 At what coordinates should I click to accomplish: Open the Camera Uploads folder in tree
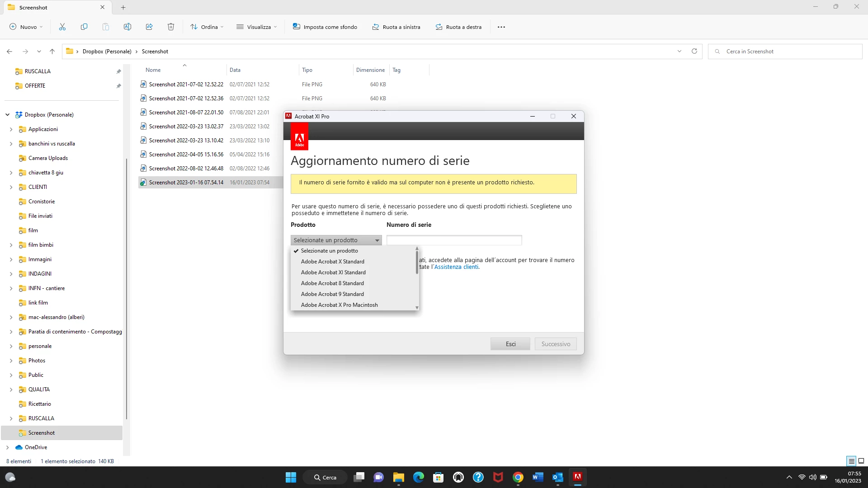48,158
